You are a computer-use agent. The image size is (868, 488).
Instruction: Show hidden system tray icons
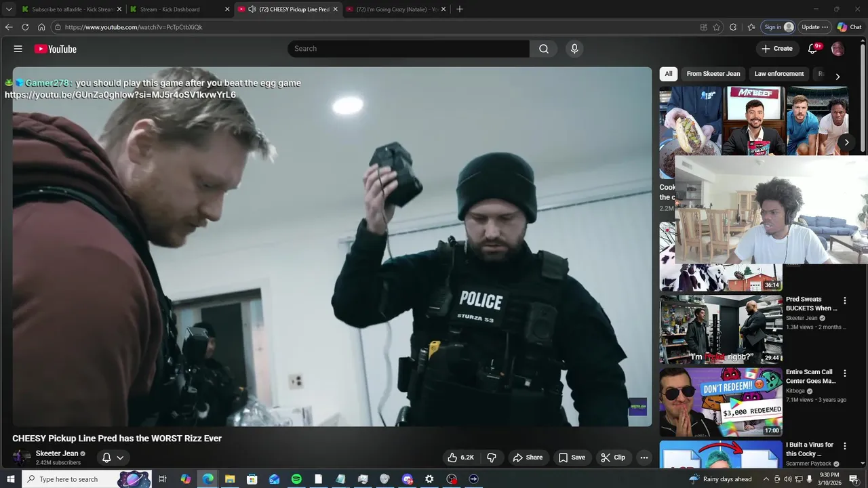[766, 479]
